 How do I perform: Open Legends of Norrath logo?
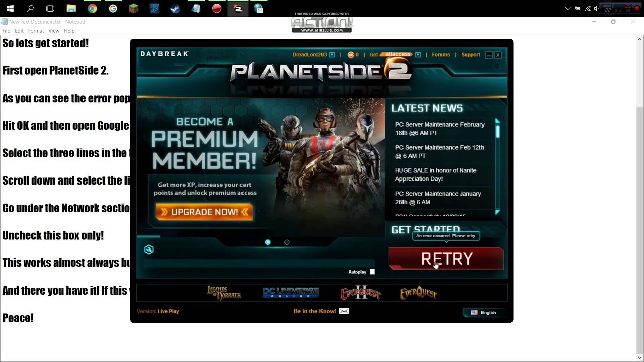coord(224,293)
